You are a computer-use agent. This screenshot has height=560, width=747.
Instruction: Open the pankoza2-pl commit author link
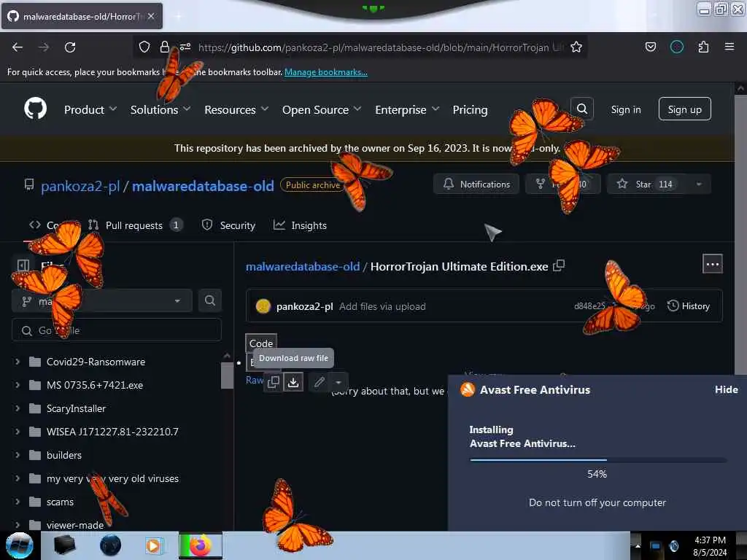(x=304, y=306)
